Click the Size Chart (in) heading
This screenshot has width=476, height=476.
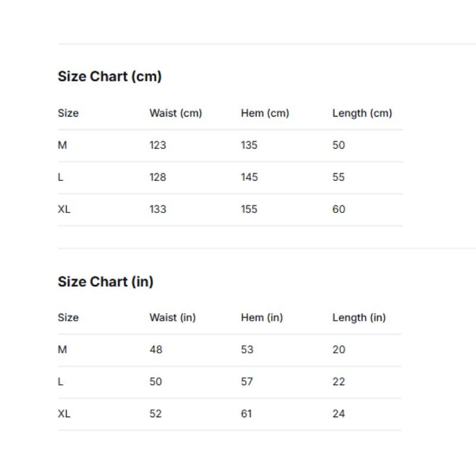click(x=105, y=281)
